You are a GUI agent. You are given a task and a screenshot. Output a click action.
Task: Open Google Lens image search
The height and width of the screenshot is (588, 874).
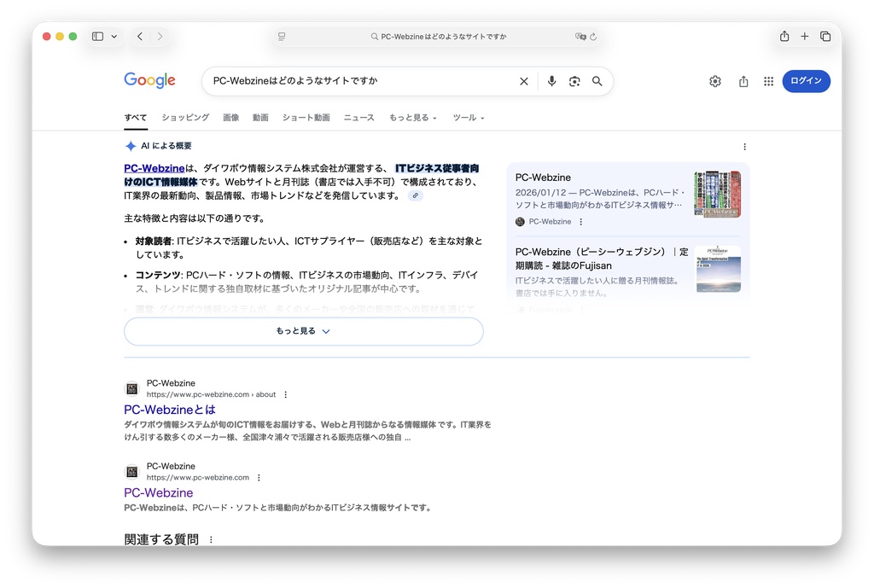574,81
